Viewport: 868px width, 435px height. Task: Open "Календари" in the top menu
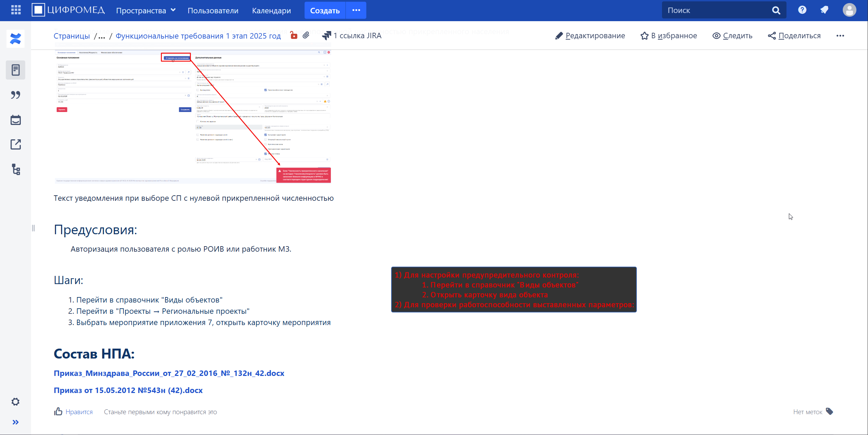271,11
